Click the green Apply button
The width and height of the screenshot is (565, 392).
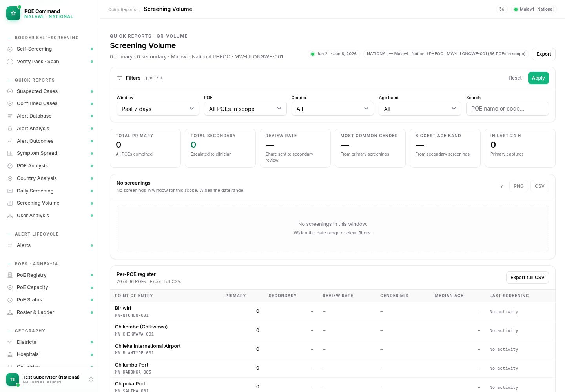(x=538, y=78)
